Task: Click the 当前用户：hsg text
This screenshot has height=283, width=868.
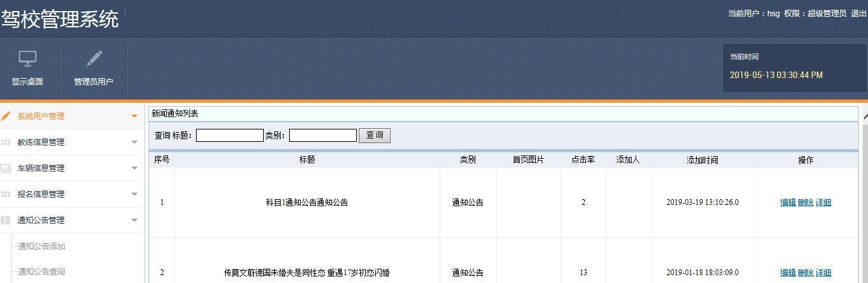Action: 753,13
